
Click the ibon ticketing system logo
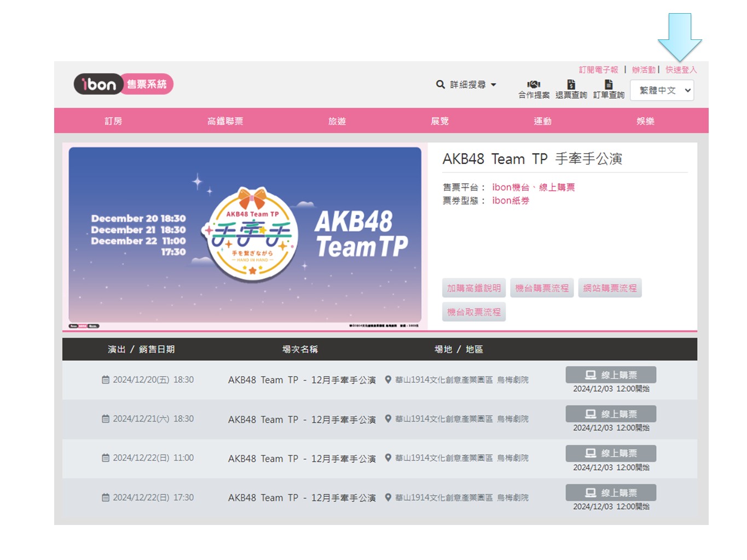(x=123, y=84)
